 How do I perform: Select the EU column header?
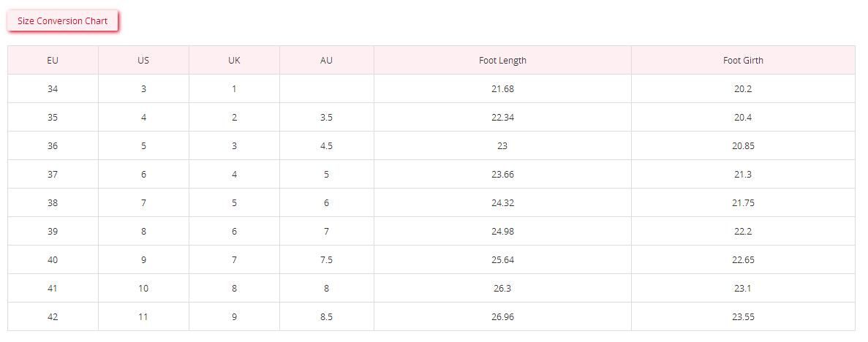pos(53,61)
